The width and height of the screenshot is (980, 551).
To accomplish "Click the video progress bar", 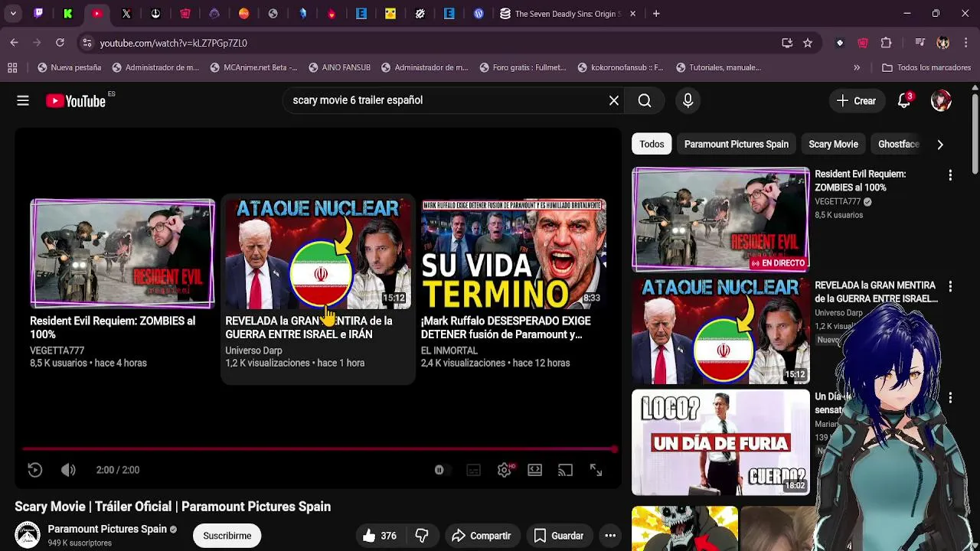I will coord(318,449).
